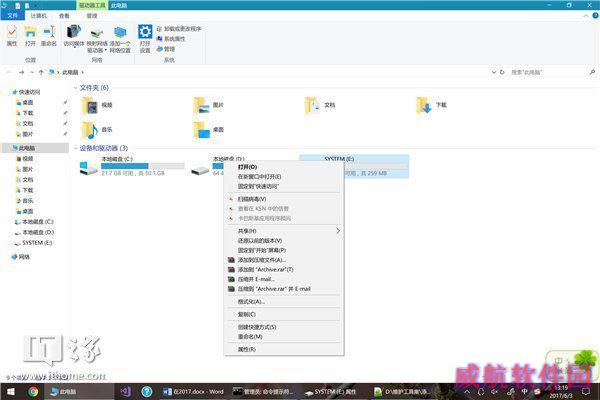Switch to the 命令提示符 taskbar button
Viewport: 600px width, 400px height.
263,392
